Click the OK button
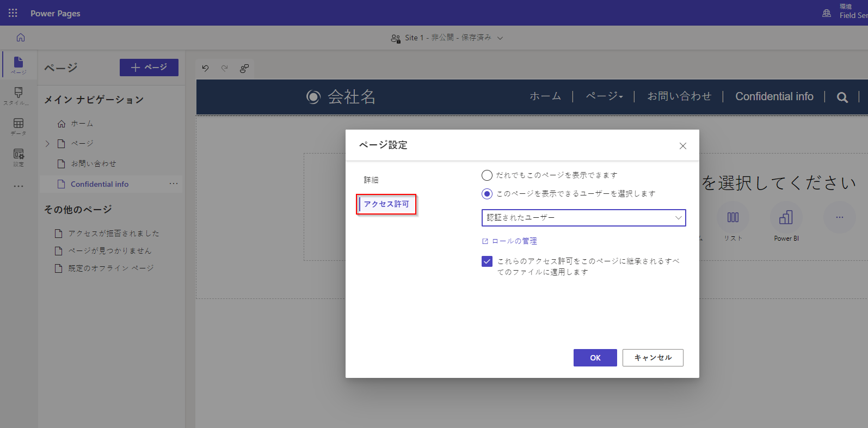The width and height of the screenshot is (868, 428). point(595,358)
